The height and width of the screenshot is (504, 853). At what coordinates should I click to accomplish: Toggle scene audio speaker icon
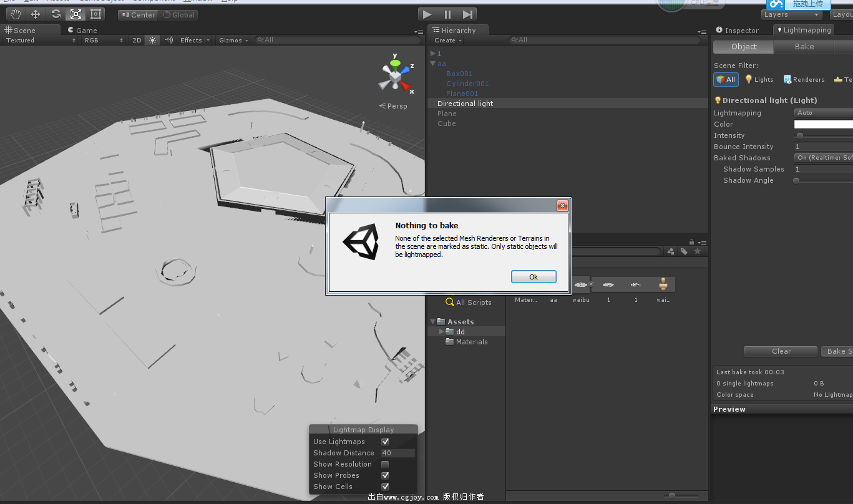(x=168, y=40)
